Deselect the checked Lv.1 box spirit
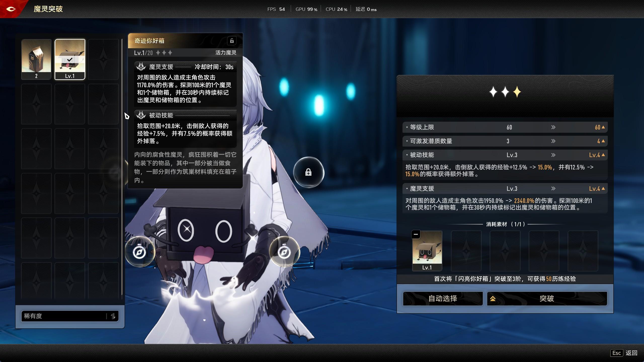The height and width of the screenshot is (362, 644). coord(70,59)
